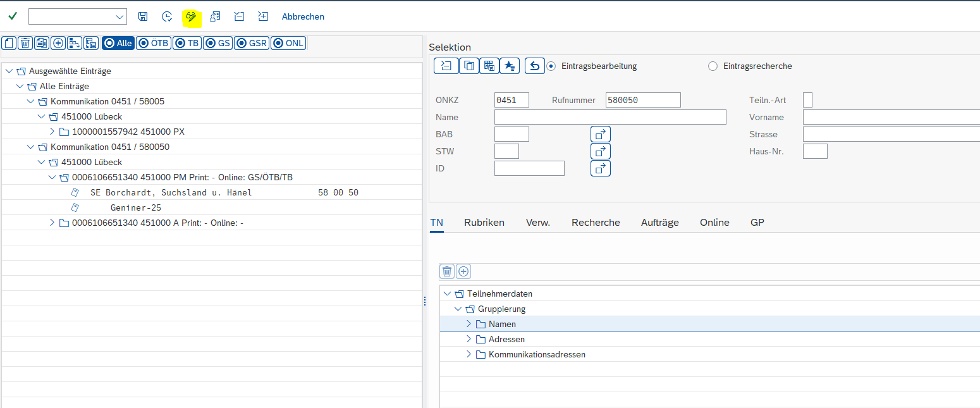This screenshot has height=408, width=980.
Task: Collapse Kommunikation 0451 / 58005 node
Action: (30, 101)
